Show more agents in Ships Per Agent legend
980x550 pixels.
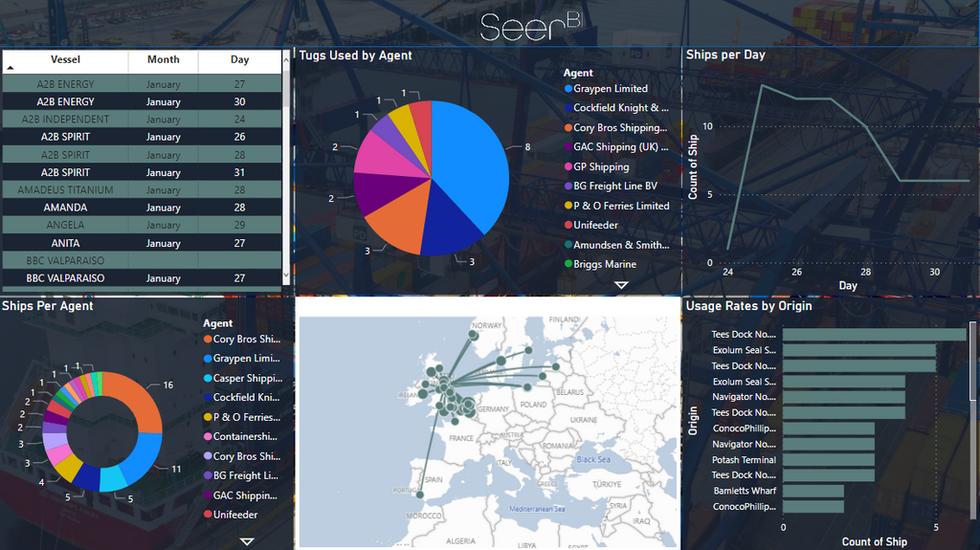point(247,541)
